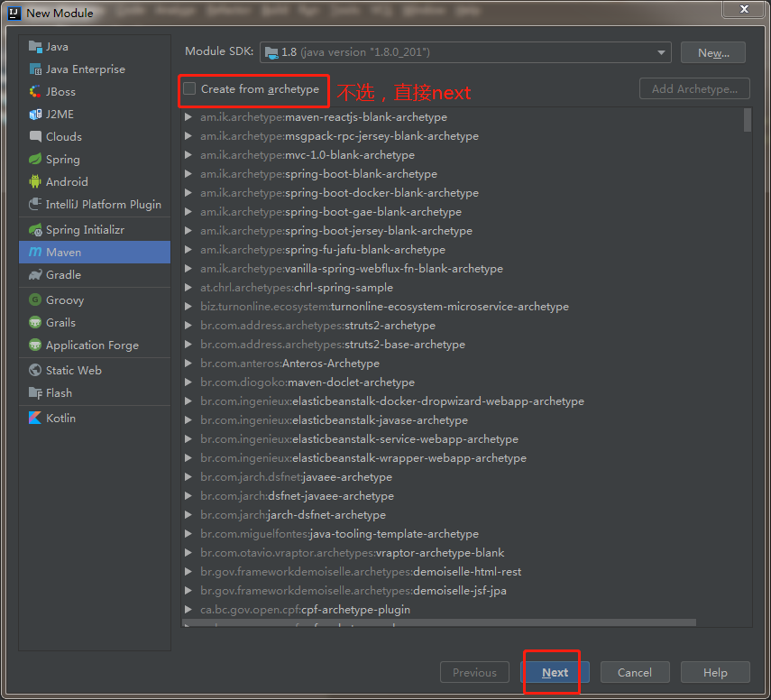Click the Spring Initializr icon
Screen dimensions: 771x700
click(35, 230)
